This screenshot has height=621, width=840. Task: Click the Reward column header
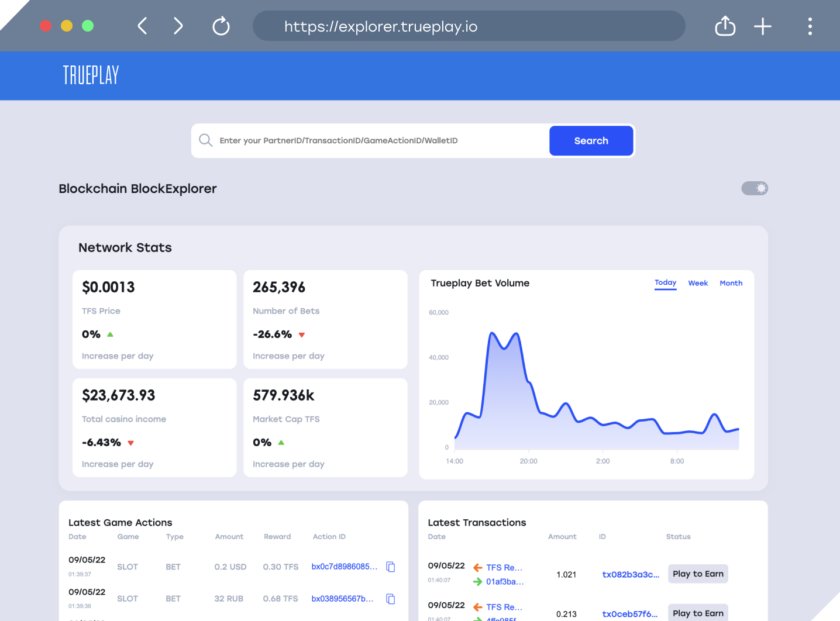[x=277, y=537]
